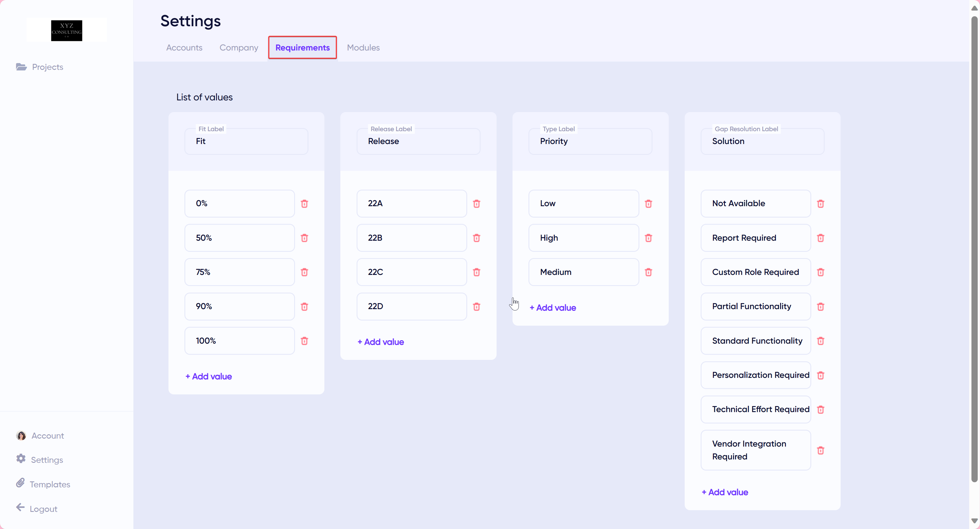980x529 pixels.
Task: Go to the Accounts tab
Action: 184,48
